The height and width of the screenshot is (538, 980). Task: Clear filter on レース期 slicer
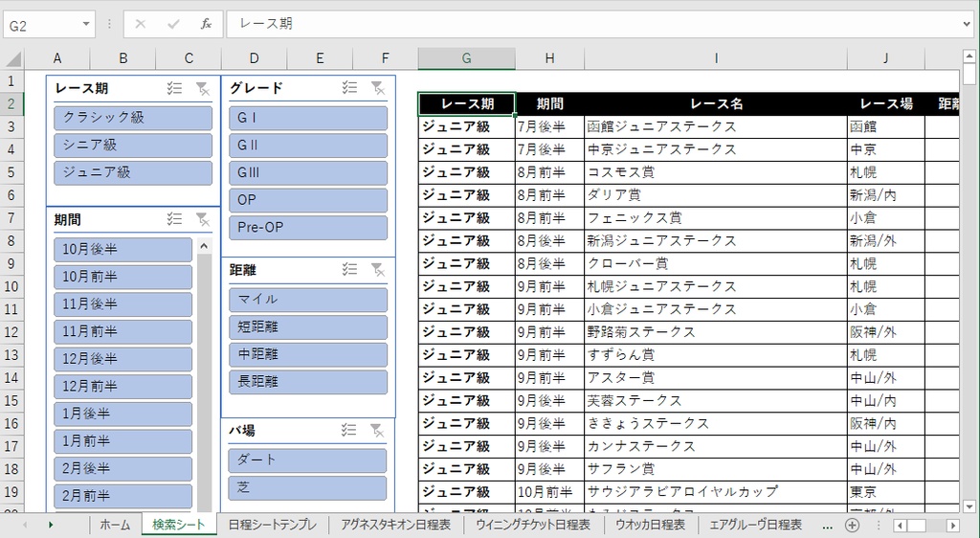[x=203, y=88]
